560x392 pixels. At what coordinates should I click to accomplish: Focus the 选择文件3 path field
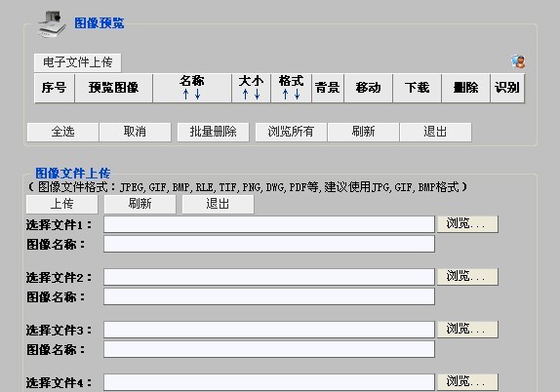click(269, 330)
